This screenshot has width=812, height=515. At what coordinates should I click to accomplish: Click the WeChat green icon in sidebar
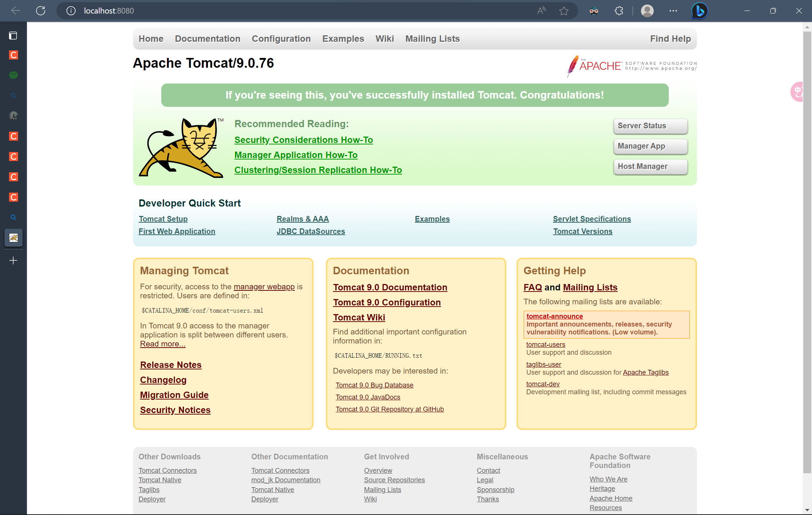[x=14, y=75]
